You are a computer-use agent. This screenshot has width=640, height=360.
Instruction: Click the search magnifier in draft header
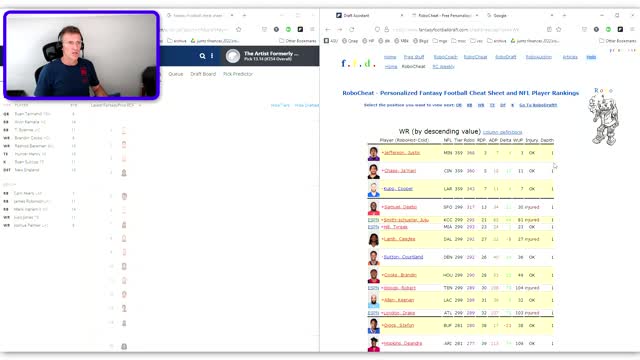(x=202, y=56)
